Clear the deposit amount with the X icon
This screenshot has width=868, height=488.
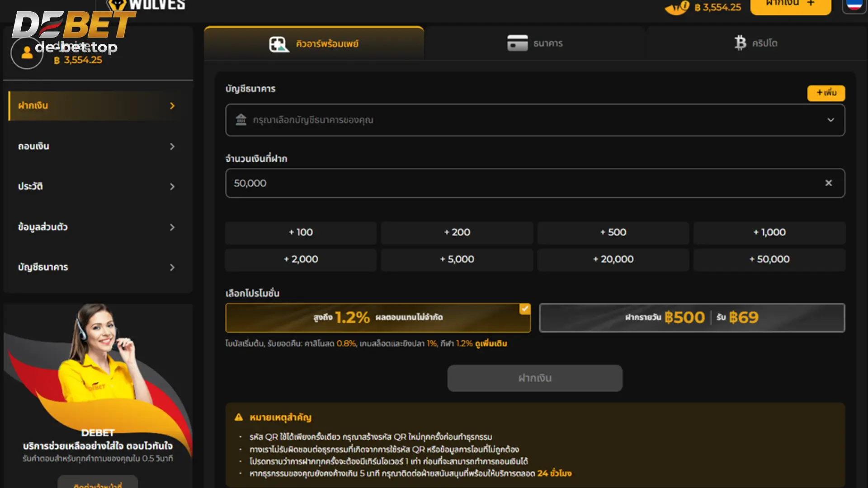[x=828, y=183]
